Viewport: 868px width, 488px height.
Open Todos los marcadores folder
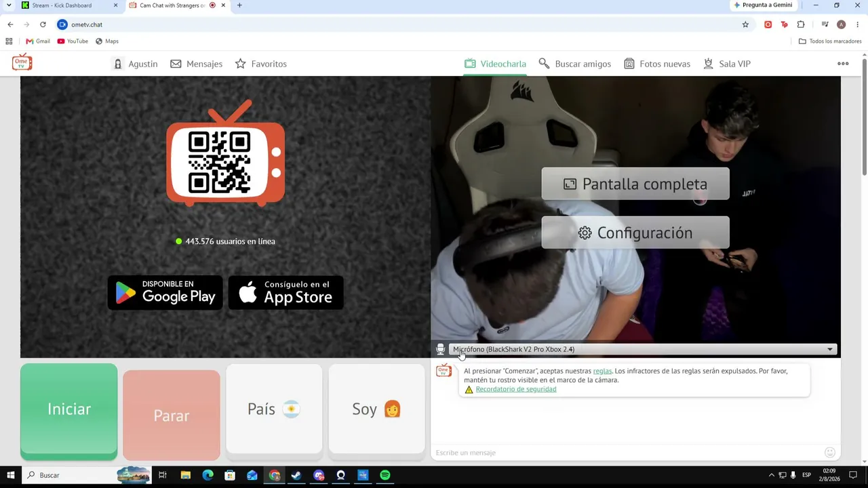pos(830,41)
